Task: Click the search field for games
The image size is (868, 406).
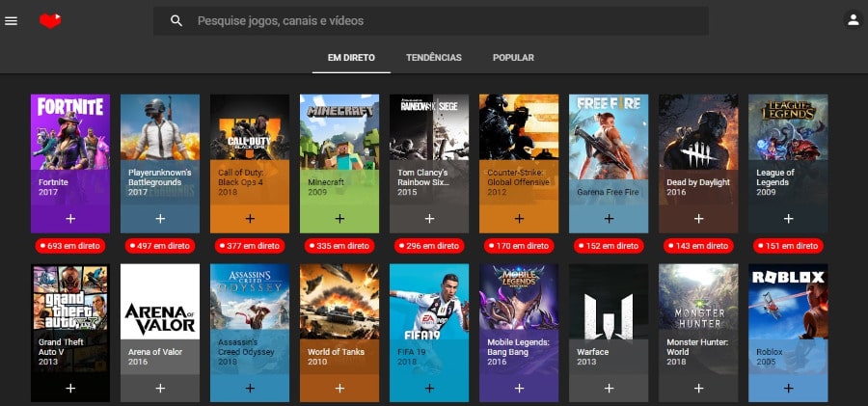Action: tap(444, 20)
